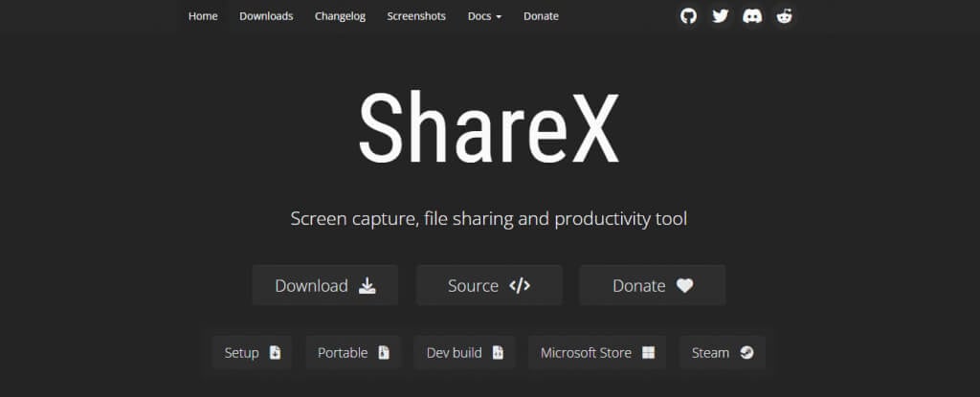Open the Downloads page in navbar
The image size is (980, 397).
266,16
